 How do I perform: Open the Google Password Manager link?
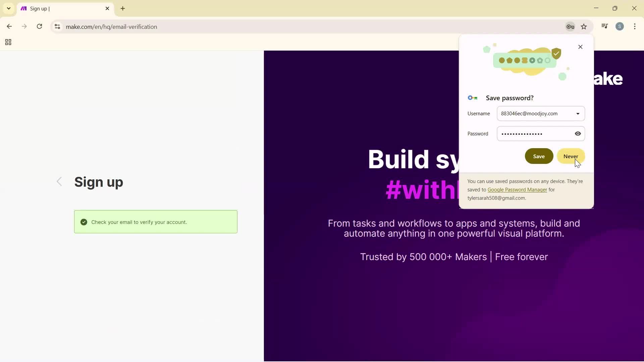tap(517, 189)
